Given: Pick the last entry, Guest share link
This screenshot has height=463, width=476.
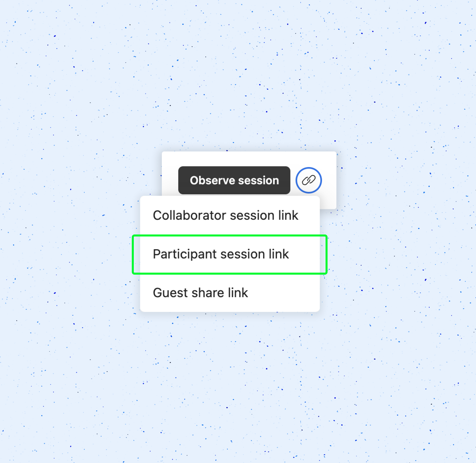Looking at the screenshot, I should coord(230,293).
